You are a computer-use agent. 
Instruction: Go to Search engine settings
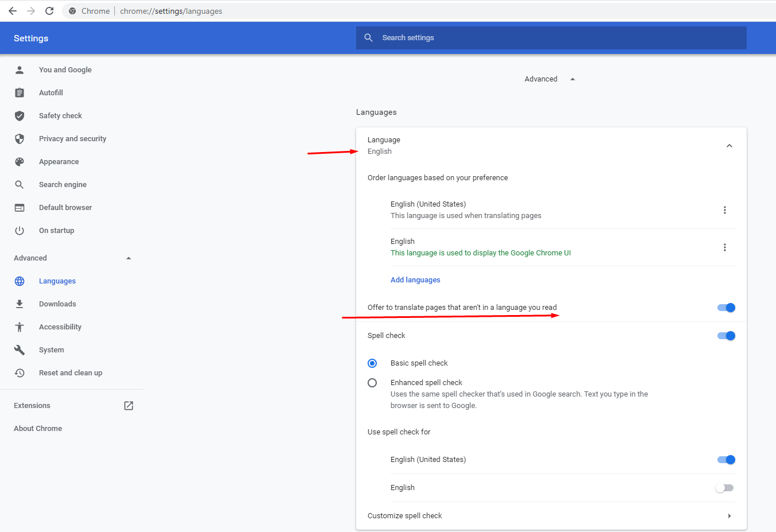[63, 185]
